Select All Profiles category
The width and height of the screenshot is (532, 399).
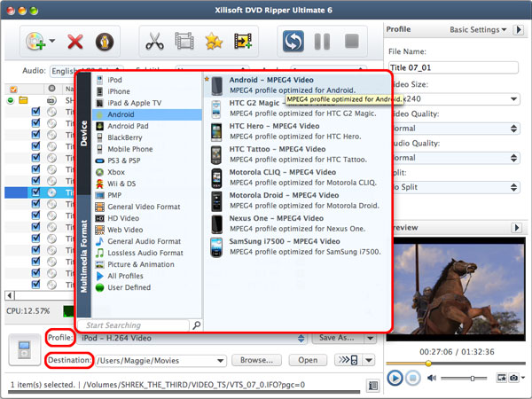147,276
